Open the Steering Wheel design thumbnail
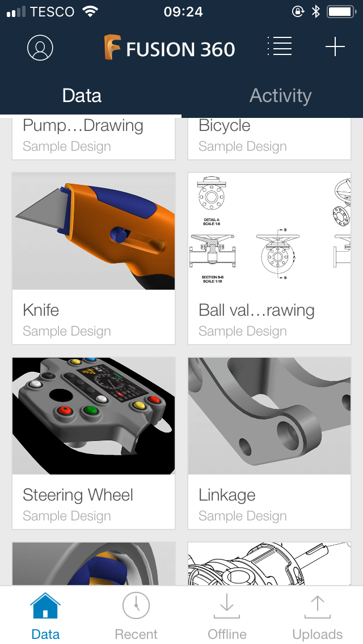The height and width of the screenshot is (644, 363). tap(94, 416)
